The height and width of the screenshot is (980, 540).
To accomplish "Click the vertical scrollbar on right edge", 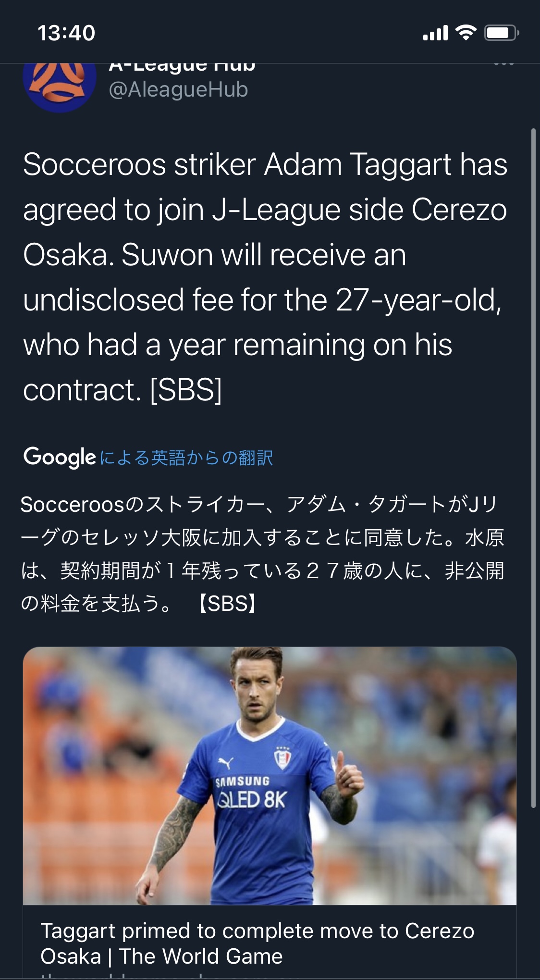I will 533,467.
